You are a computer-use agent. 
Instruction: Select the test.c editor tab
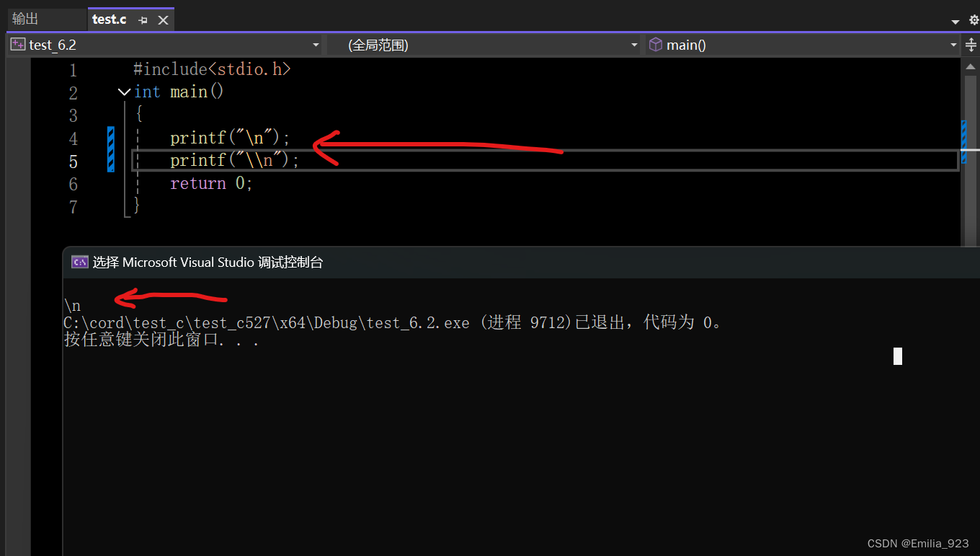110,19
